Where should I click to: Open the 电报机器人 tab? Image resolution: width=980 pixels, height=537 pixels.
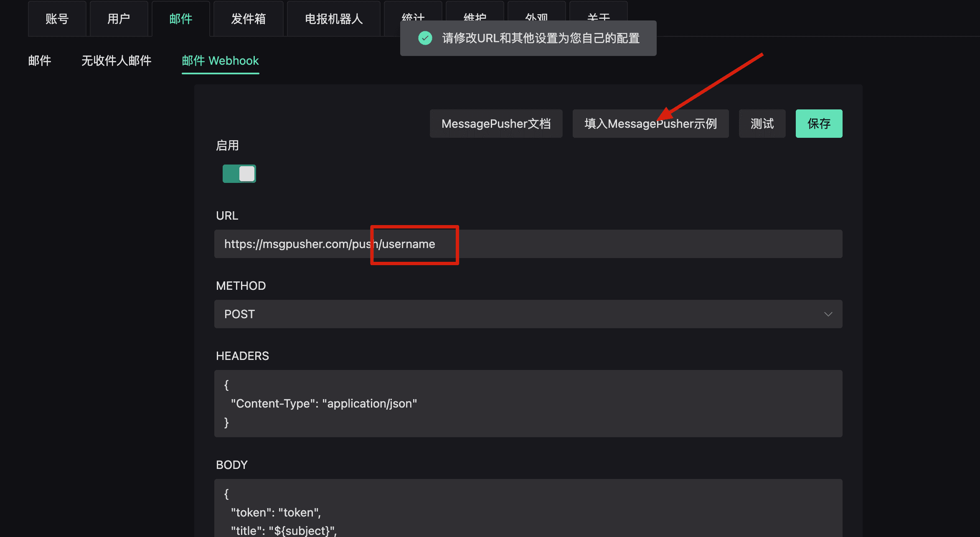[x=333, y=18]
